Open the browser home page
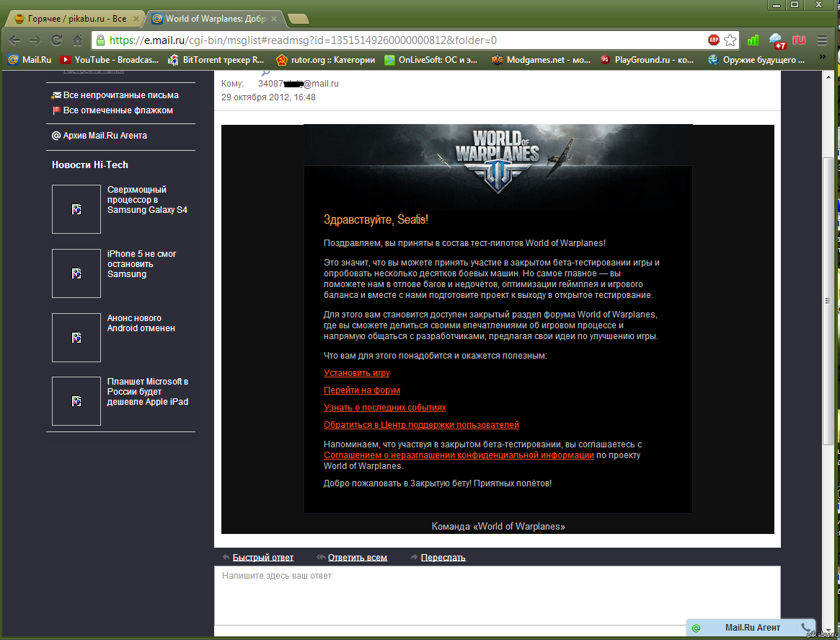 (78, 40)
